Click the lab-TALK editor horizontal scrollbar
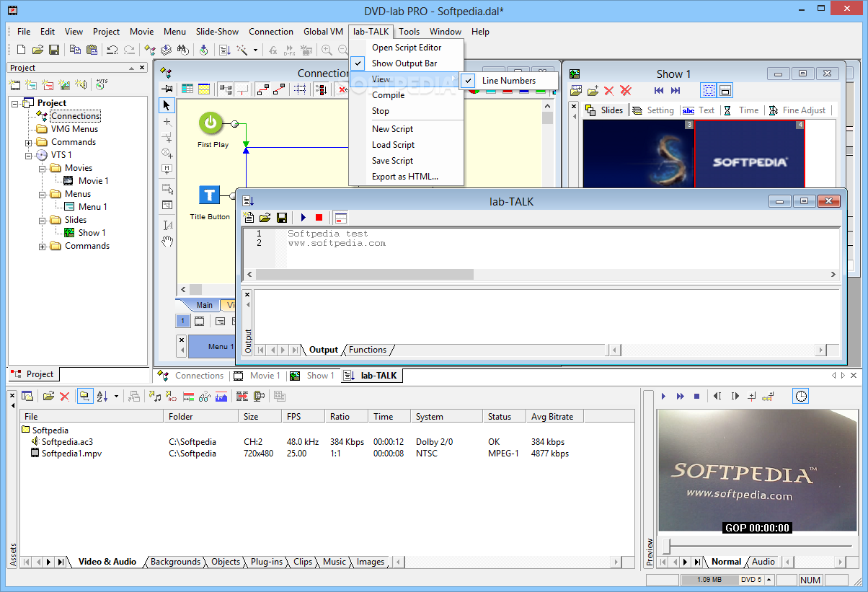This screenshot has width=868, height=592. (365, 275)
